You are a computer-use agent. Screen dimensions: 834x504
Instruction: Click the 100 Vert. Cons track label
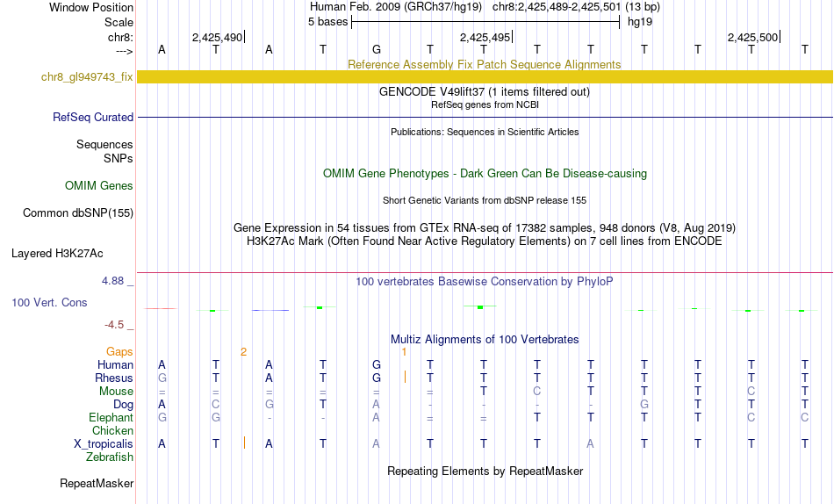[x=49, y=302]
